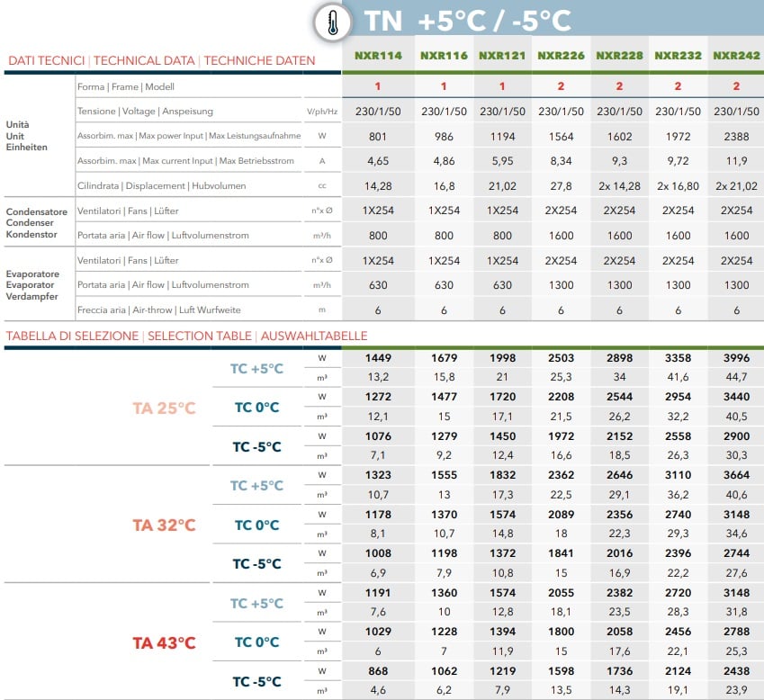764x700 pixels.
Task: Click the TABELLA DI SELEZIONE heading
Action: (x=72, y=336)
